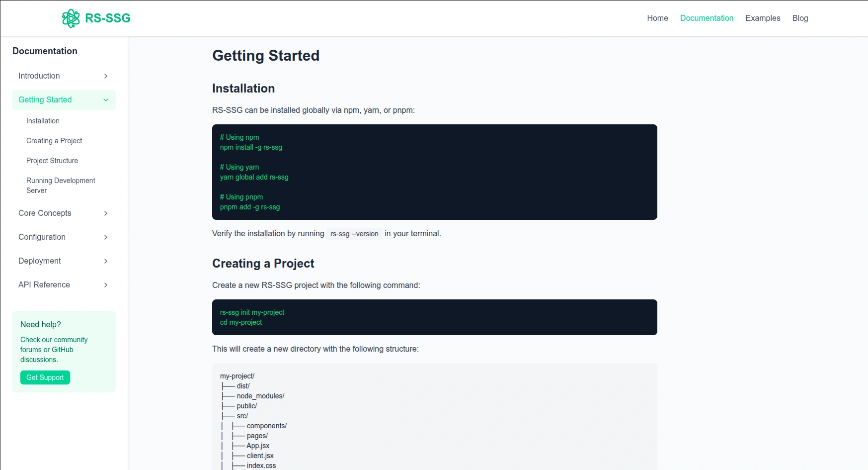Expand the Configuration section arrow
The width and height of the screenshot is (868, 470).
(x=105, y=237)
